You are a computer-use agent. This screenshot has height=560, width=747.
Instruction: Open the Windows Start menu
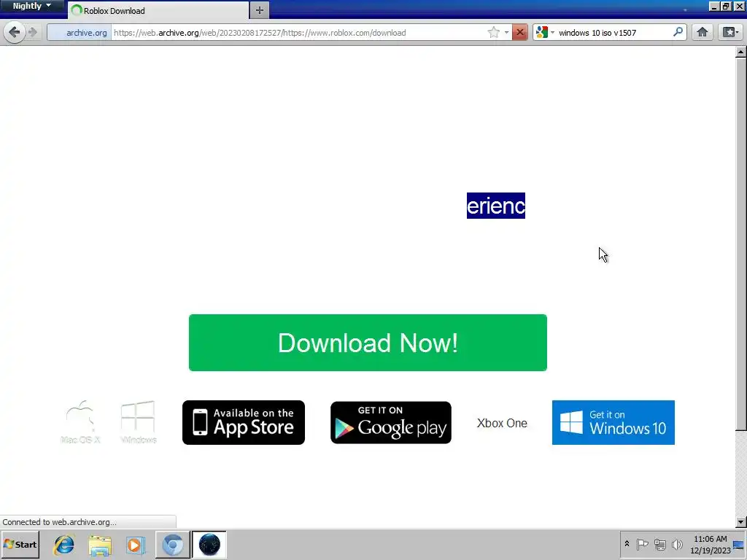pyautogui.click(x=20, y=544)
